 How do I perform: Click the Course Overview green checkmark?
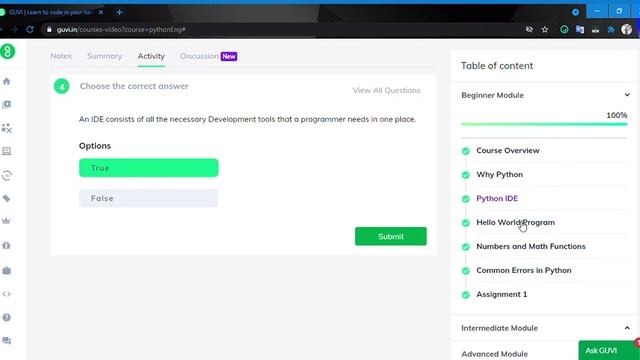pos(466,151)
